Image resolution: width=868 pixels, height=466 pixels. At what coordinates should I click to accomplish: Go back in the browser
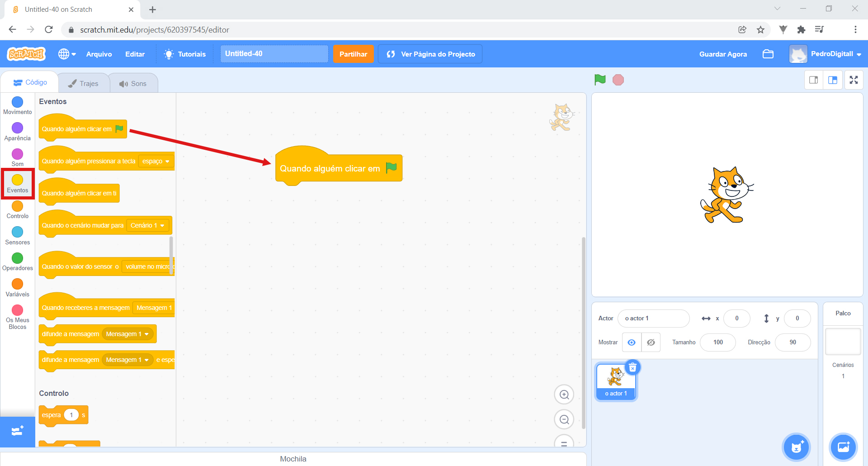tap(12, 29)
